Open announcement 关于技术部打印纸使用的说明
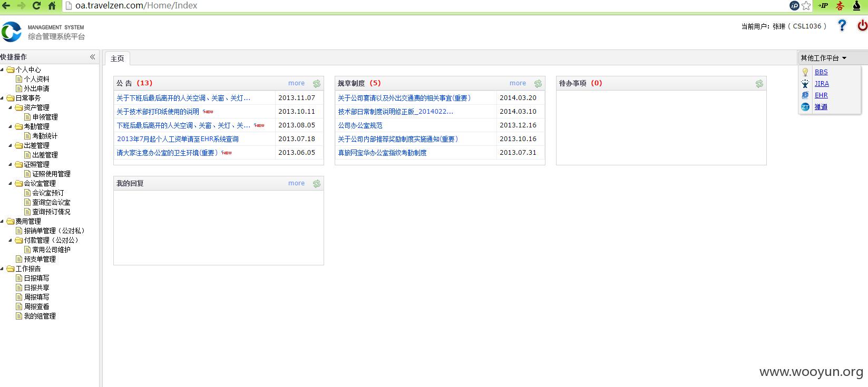 coord(158,112)
